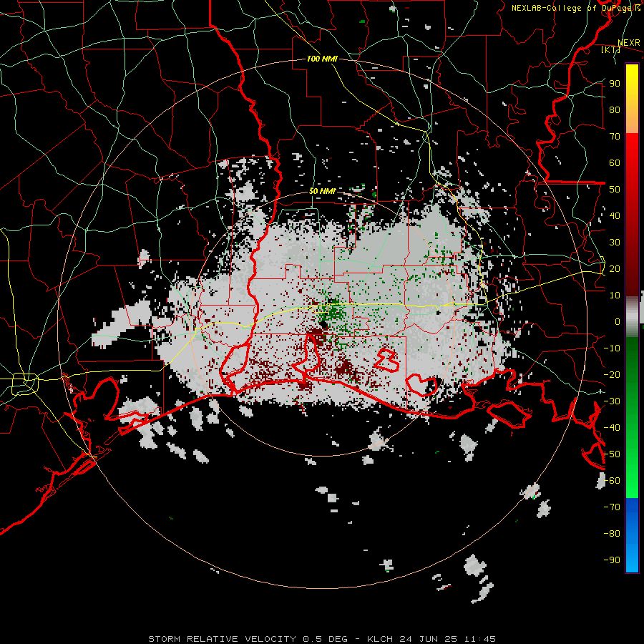
Task: Click the -80 value on the velocity scale
Action: (x=612, y=534)
